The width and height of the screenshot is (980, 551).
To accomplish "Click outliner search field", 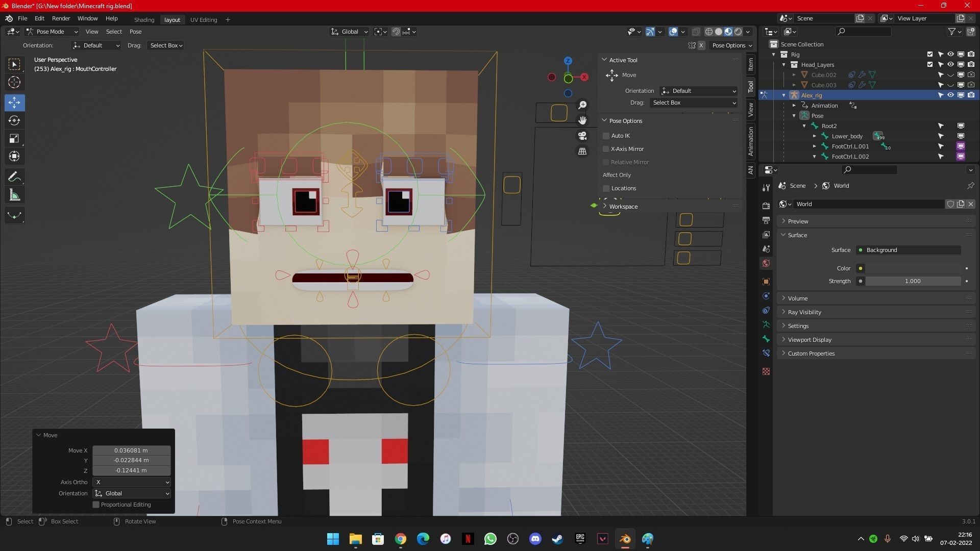I will (863, 32).
